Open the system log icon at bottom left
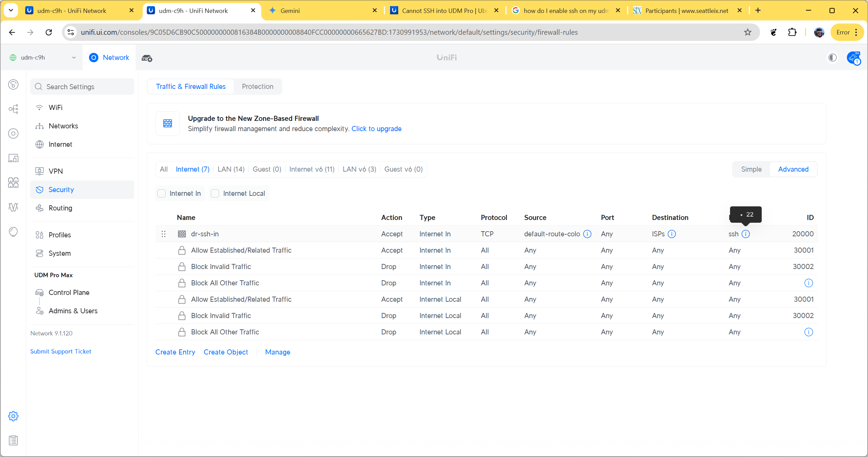868x457 pixels. pyautogui.click(x=13, y=440)
